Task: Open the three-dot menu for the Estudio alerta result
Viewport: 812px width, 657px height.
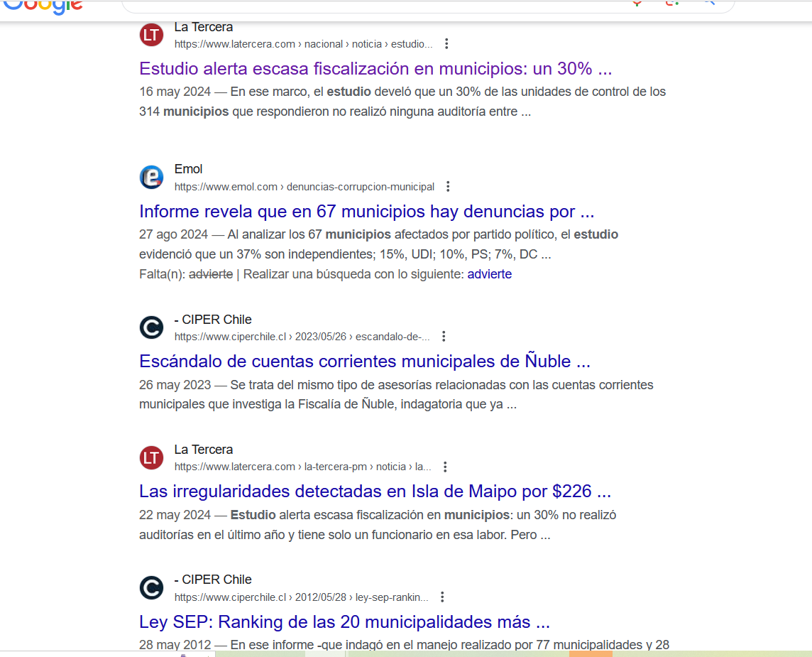Action: tap(446, 44)
